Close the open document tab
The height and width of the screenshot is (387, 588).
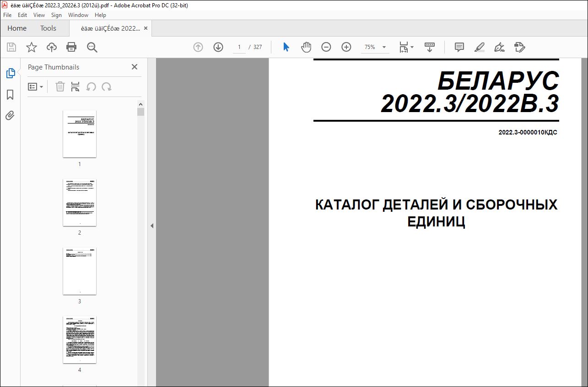coord(146,28)
